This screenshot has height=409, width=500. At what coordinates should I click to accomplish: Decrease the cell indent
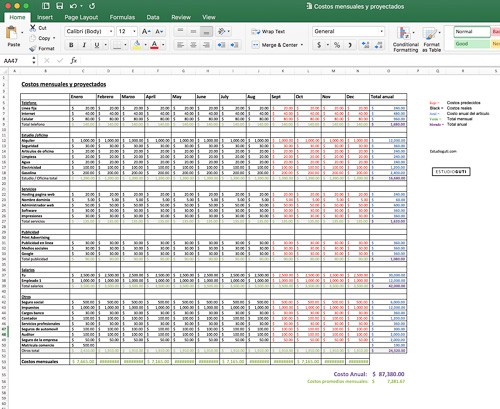pyautogui.click(x=221, y=45)
